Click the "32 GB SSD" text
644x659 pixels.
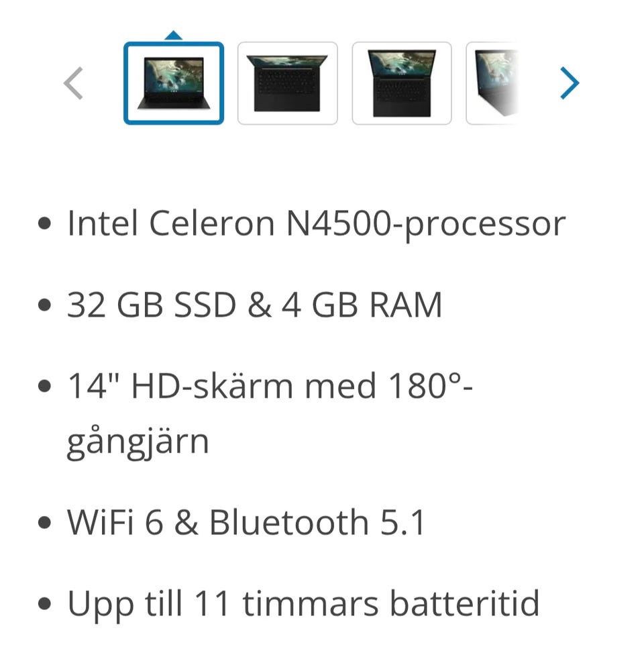(152, 305)
